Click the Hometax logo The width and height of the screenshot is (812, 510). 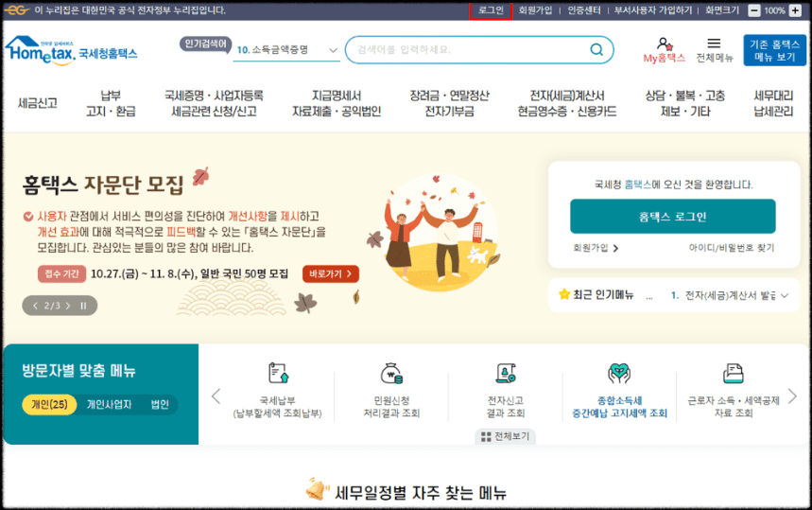(x=72, y=50)
